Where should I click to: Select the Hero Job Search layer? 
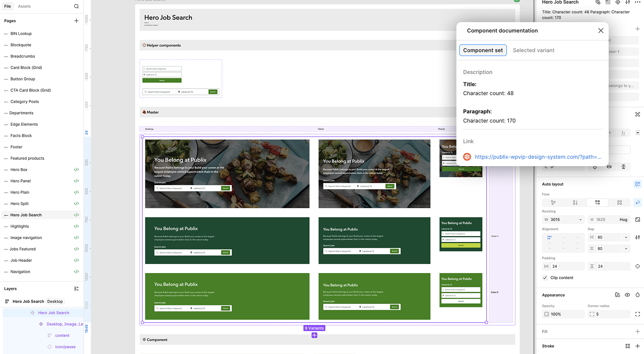[x=53, y=313]
